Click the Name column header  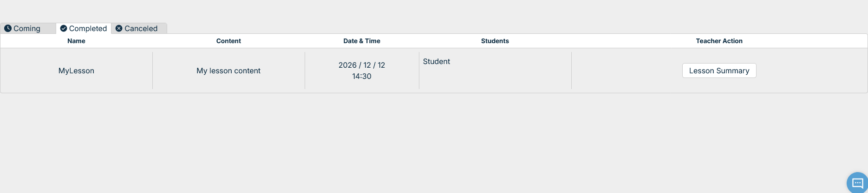[76, 41]
